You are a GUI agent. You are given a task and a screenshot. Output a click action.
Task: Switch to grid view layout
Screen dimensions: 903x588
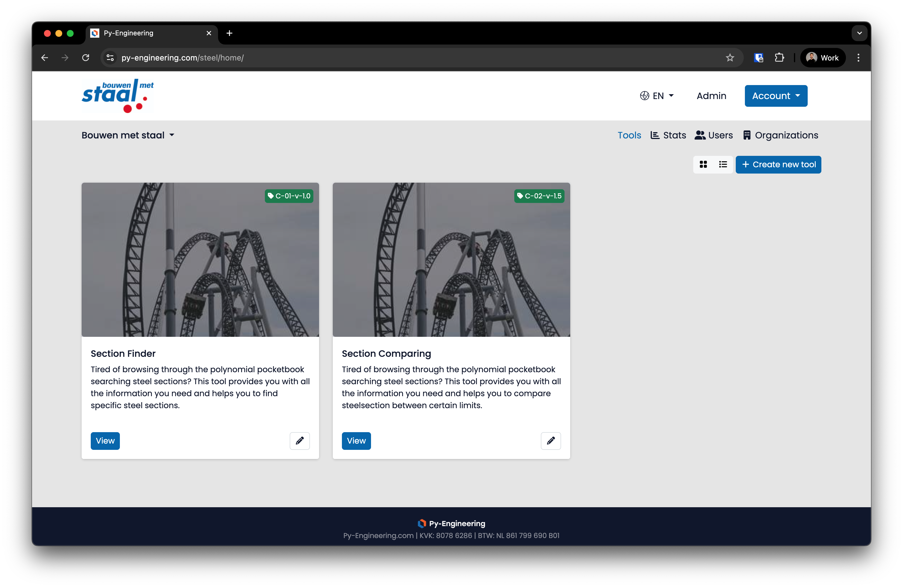tap(703, 164)
